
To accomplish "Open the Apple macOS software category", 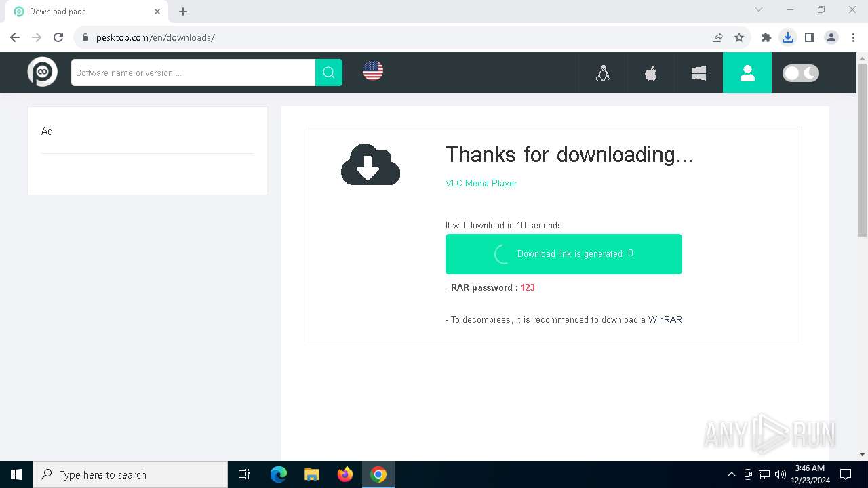I will [651, 73].
